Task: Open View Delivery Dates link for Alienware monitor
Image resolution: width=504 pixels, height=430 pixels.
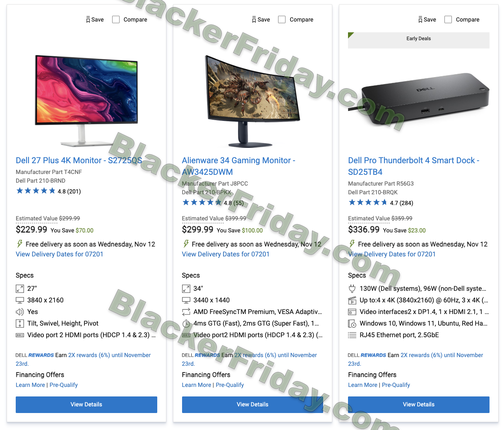Action: click(226, 254)
